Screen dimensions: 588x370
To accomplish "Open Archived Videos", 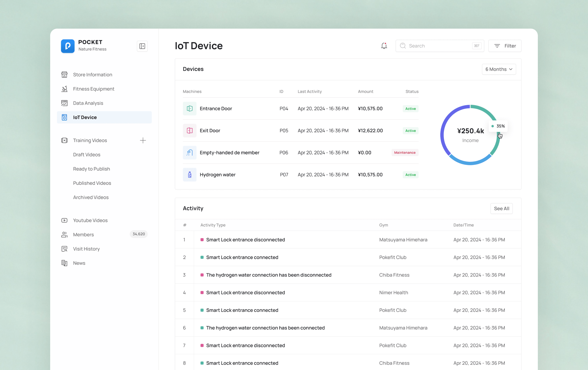I will 91,197.
